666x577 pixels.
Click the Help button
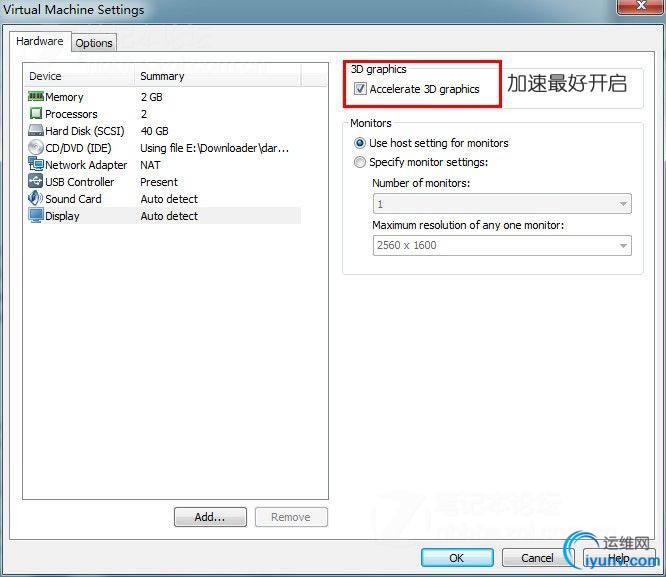click(618, 557)
